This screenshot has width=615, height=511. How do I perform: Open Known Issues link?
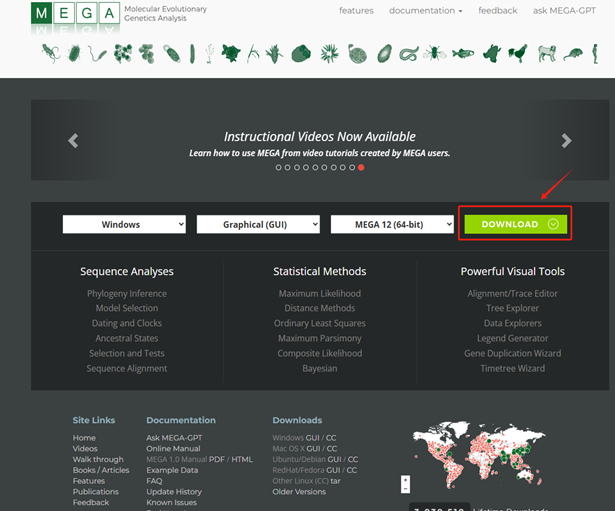(x=171, y=502)
